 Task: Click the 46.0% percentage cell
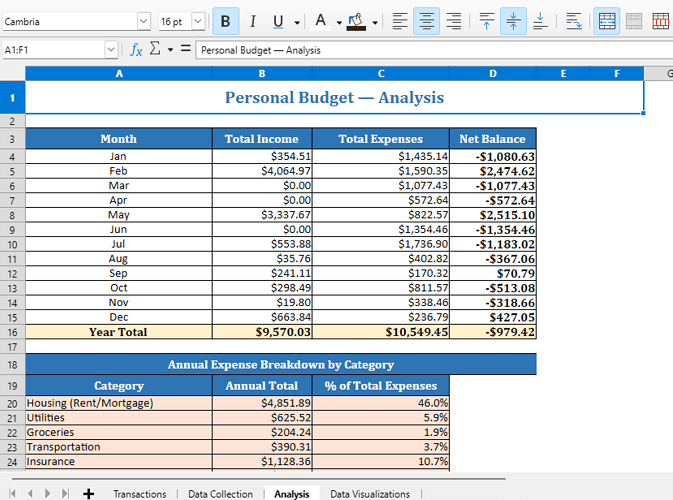381,403
